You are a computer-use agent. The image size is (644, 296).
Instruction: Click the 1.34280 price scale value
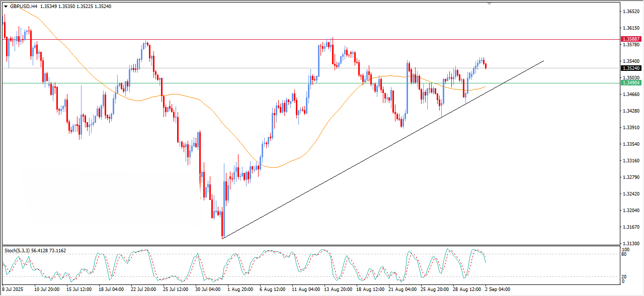(x=631, y=111)
